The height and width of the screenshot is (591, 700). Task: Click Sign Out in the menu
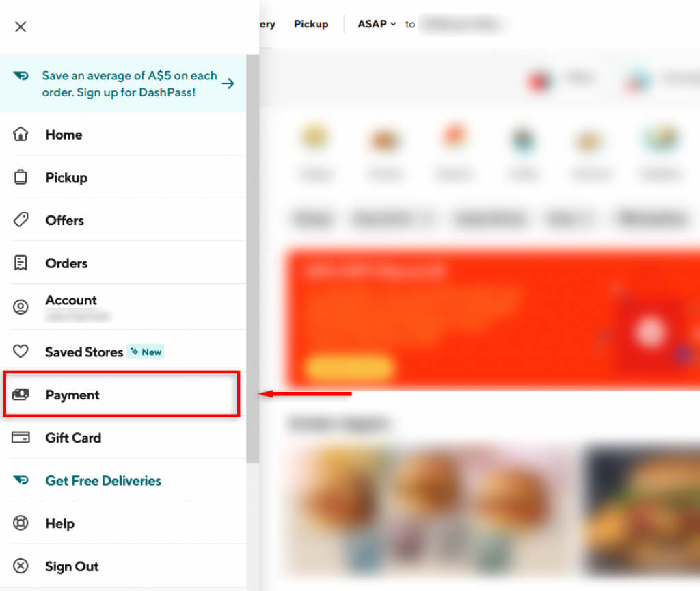point(72,566)
